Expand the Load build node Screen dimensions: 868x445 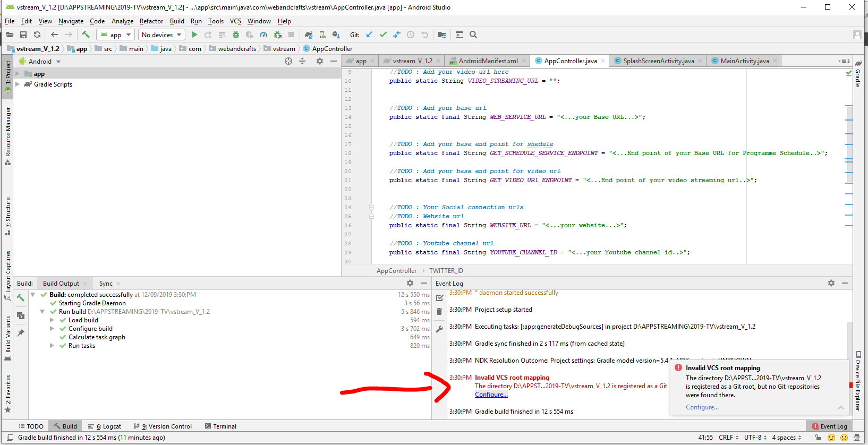[52, 320]
